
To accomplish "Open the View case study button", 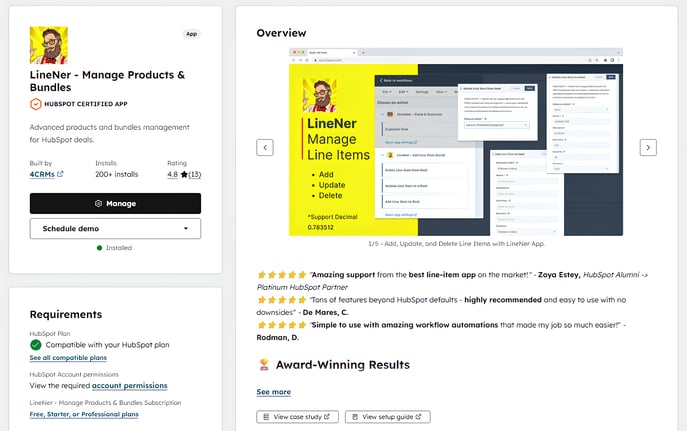I will (297, 417).
